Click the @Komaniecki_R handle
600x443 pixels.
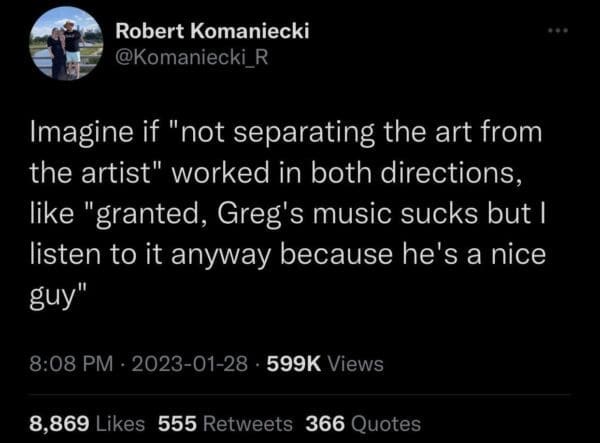click(192, 58)
